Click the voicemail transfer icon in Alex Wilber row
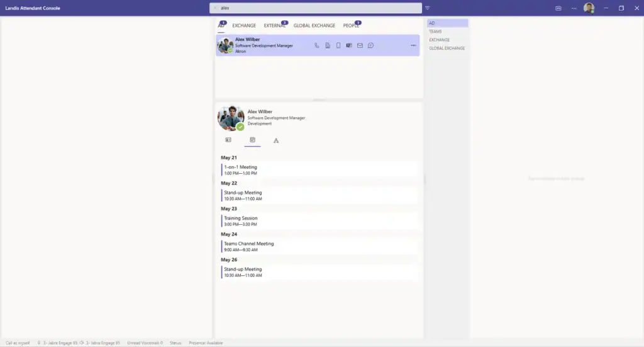Image resolution: width=644 pixels, height=347 pixels. click(327, 45)
